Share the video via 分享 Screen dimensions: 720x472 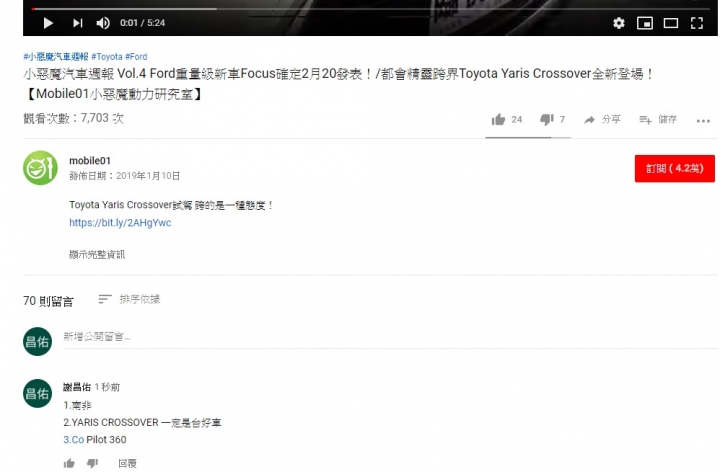pyautogui.click(x=602, y=119)
